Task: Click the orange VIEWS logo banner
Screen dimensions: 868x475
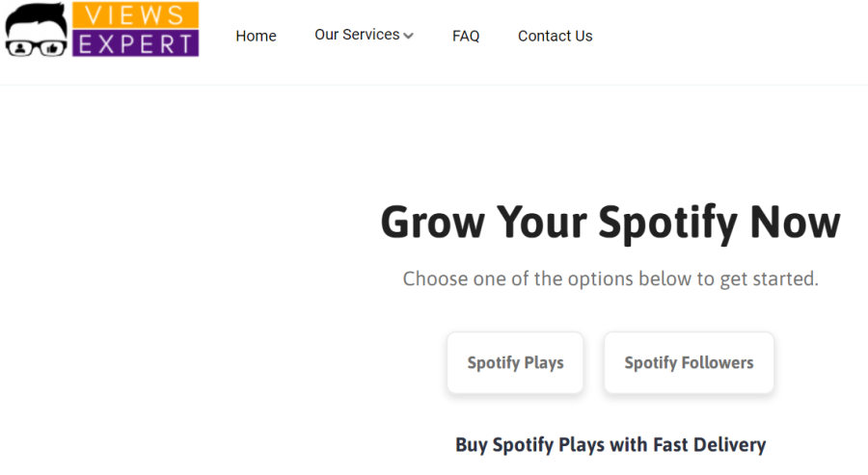Action: (135, 15)
